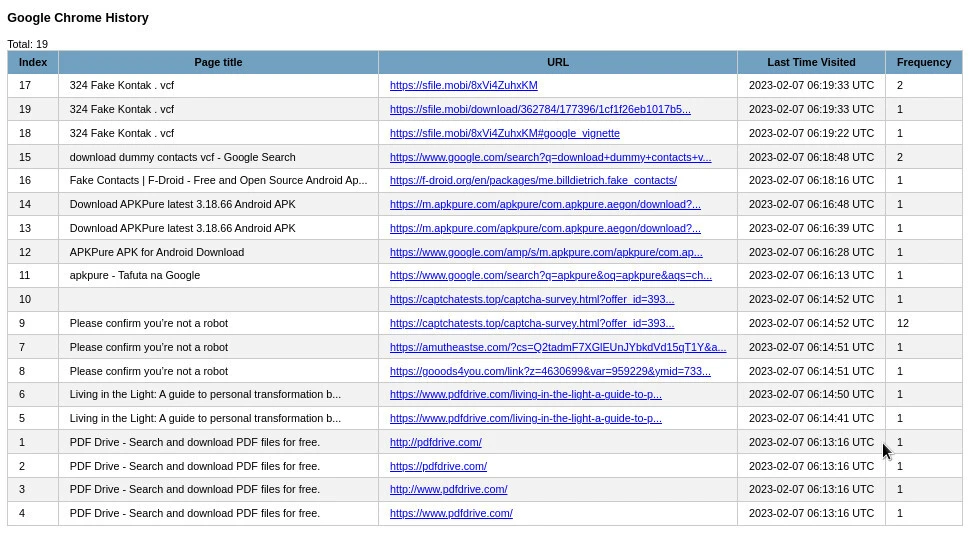Select the frequency cell showing 12
Screen dimensions: 979x536
903,323
